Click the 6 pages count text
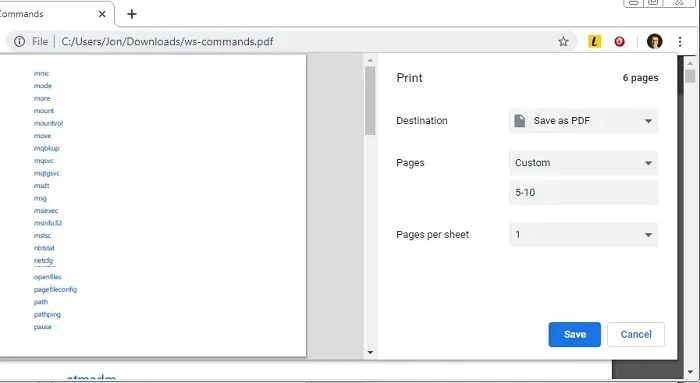This screenshot has height=383, width=700. pos(641,78)
